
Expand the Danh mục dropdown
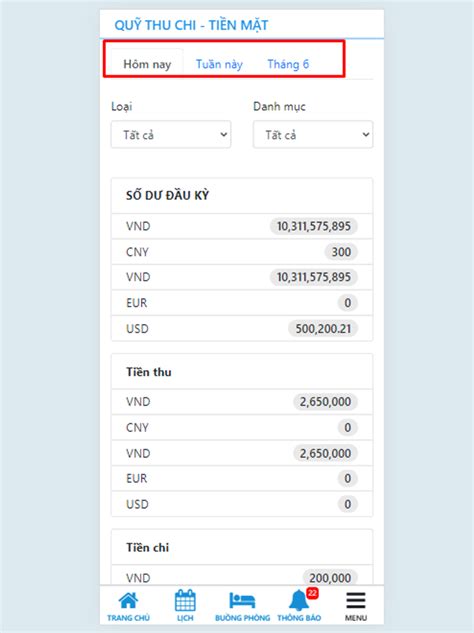(x=313, y=134)
